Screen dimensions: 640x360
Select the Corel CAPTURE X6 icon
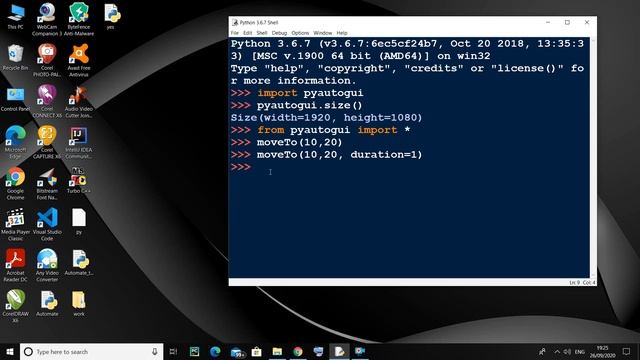47,142
